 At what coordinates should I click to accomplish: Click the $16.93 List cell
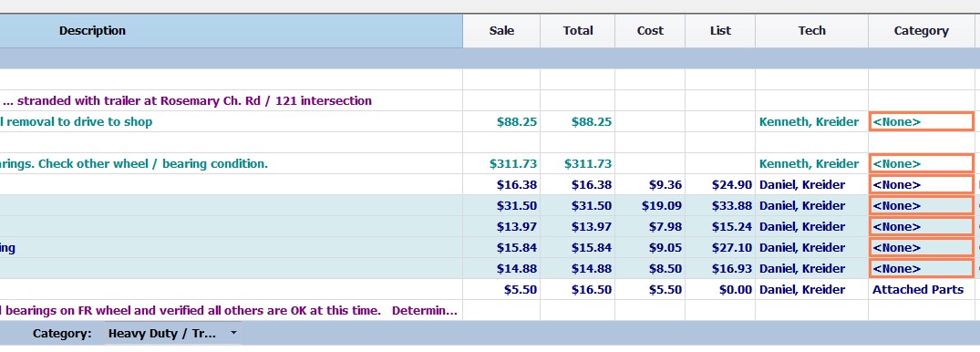[x=720, y=269]
